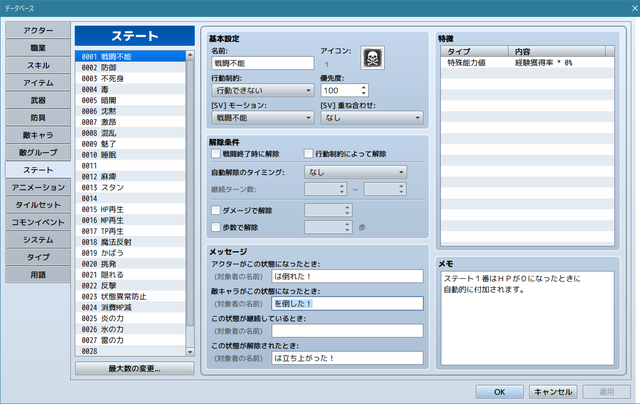Click the メモ text area

pos(527,318)
